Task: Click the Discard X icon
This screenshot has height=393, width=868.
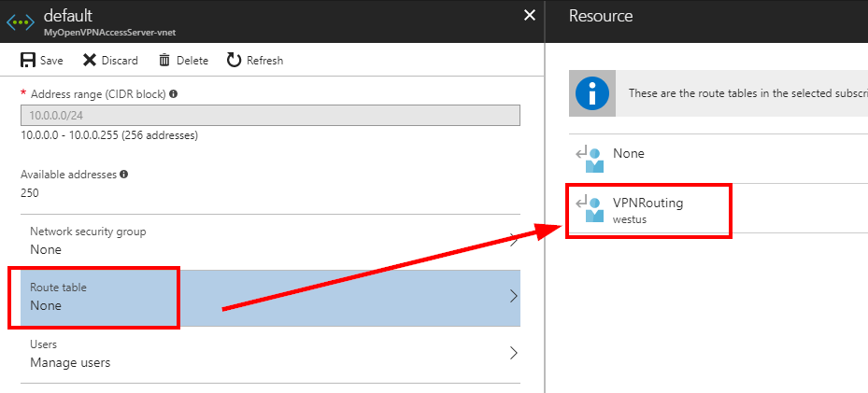Action: coord(90,60)
